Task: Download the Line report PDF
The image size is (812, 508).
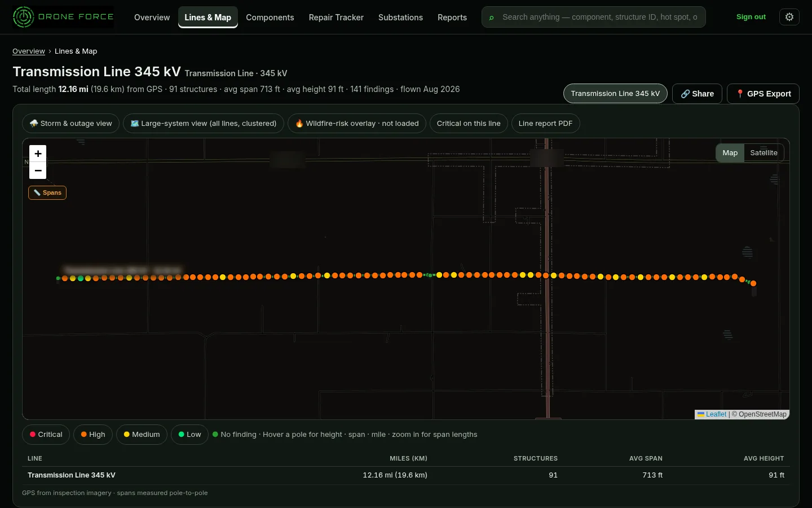Action: (x=545, y=124)
